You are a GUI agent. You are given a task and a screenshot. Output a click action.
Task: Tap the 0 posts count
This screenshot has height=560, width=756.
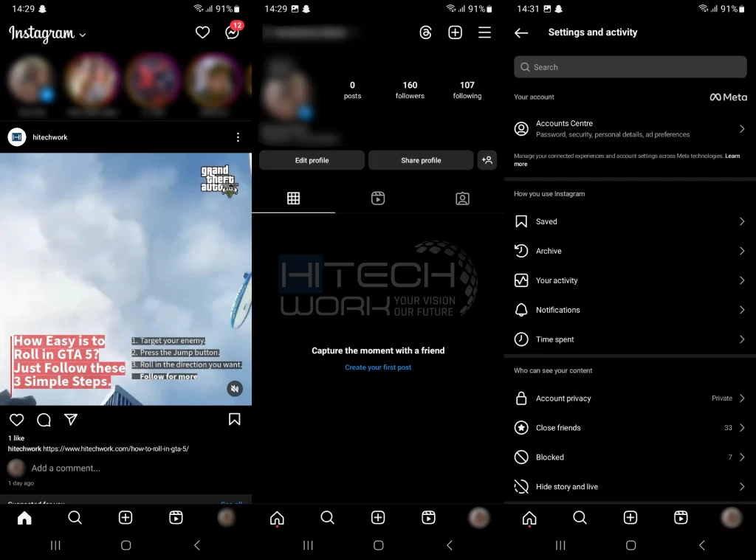[352, 89]
